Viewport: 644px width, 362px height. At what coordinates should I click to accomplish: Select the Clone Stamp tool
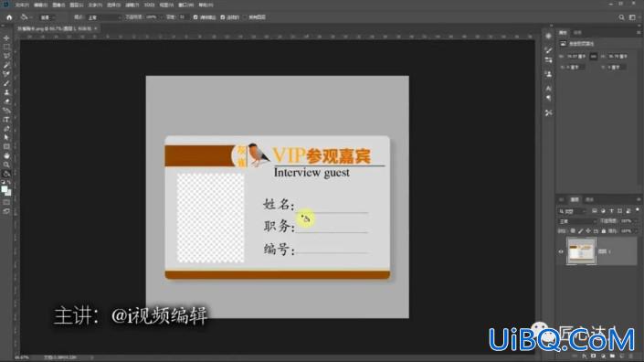point(6,92)
